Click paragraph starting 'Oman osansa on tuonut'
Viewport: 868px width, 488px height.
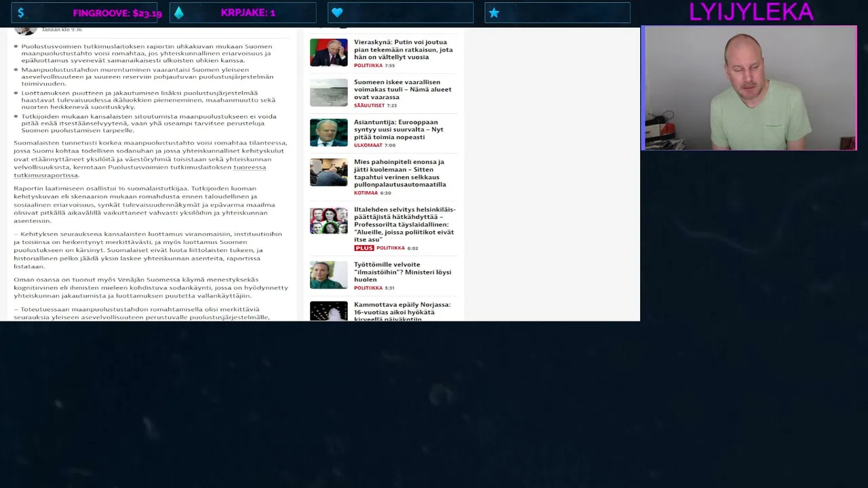click(x=151, y=287)
